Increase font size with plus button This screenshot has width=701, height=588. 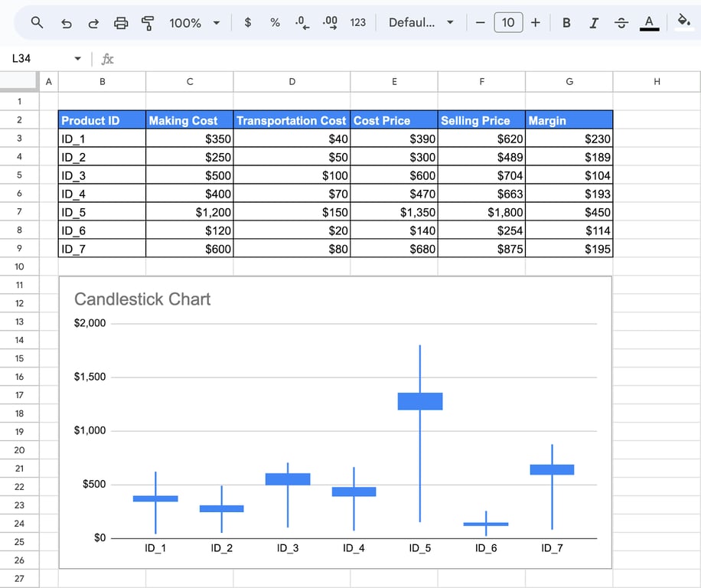click(536, 22)
